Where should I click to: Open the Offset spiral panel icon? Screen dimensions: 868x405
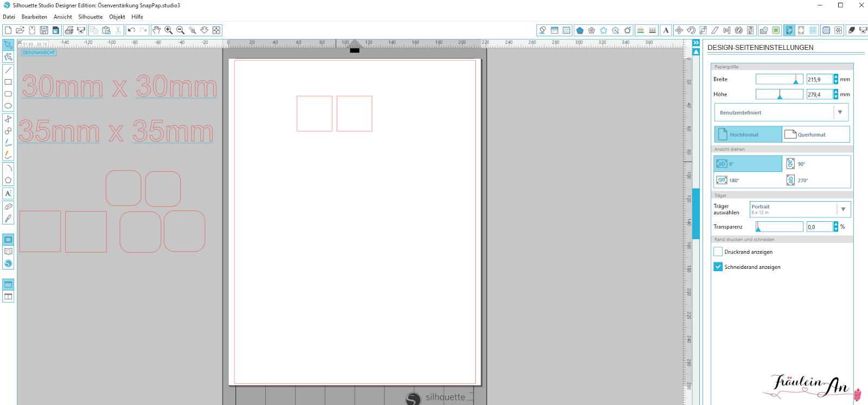click(826, 30)
